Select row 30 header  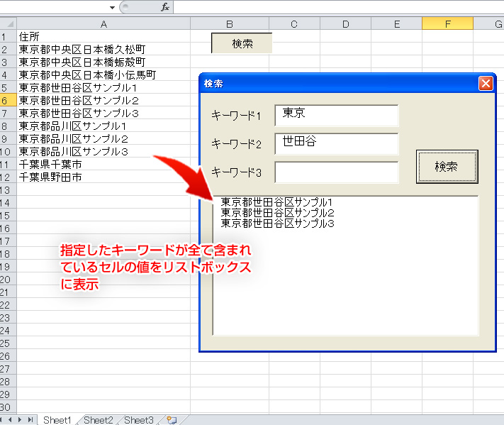point(8,407)
